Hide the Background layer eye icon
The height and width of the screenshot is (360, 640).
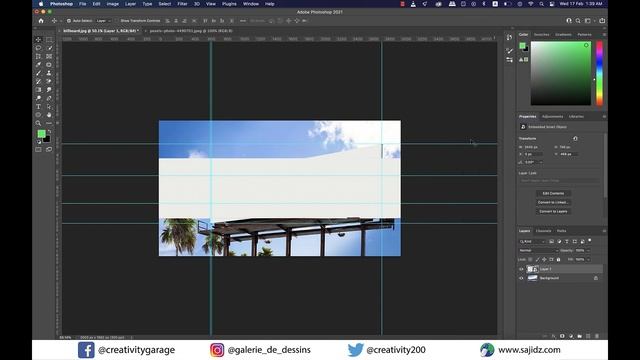[521, 278]
